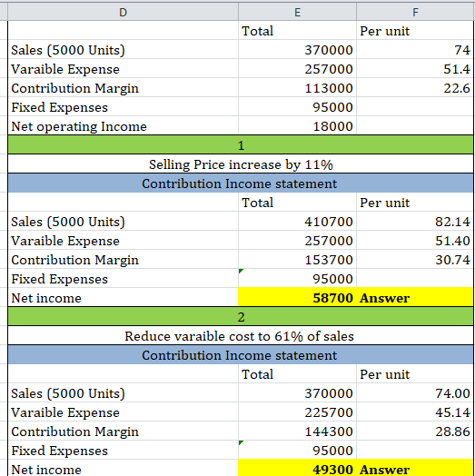The height and width of the screenshot is (476, 475).
Task: Click the per unit value 22.6
Action: click(415, 88)
